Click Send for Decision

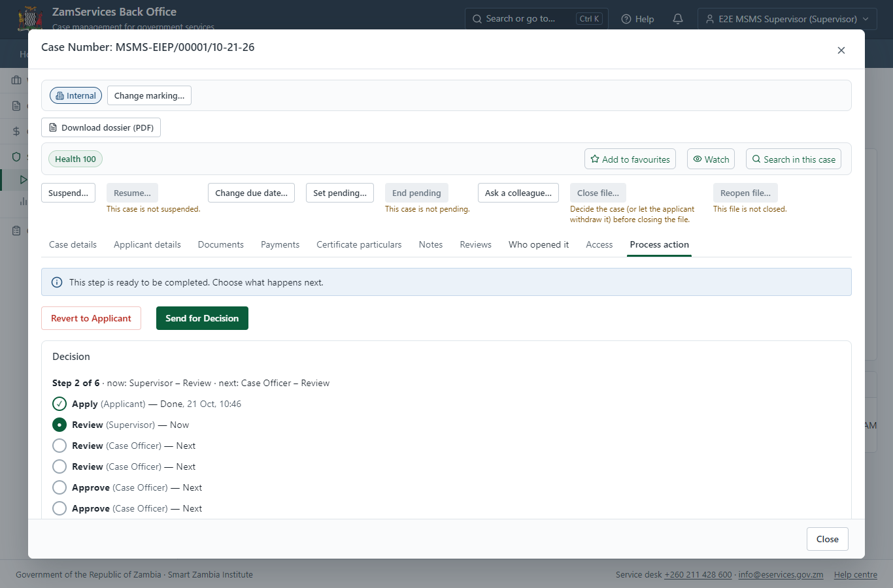point(202,318)
